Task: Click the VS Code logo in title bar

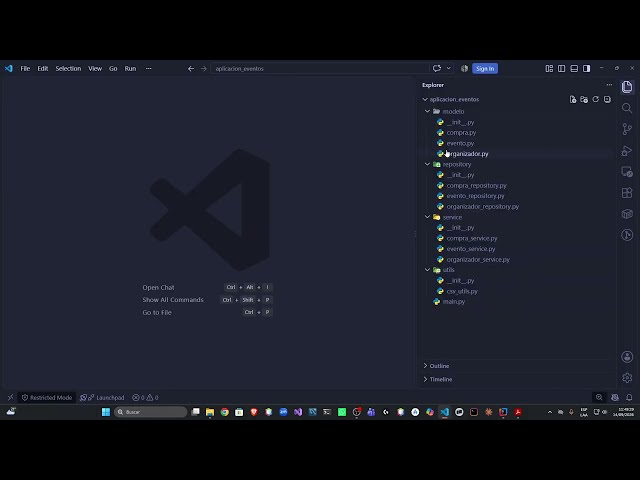Action: [x=9, y=69]
